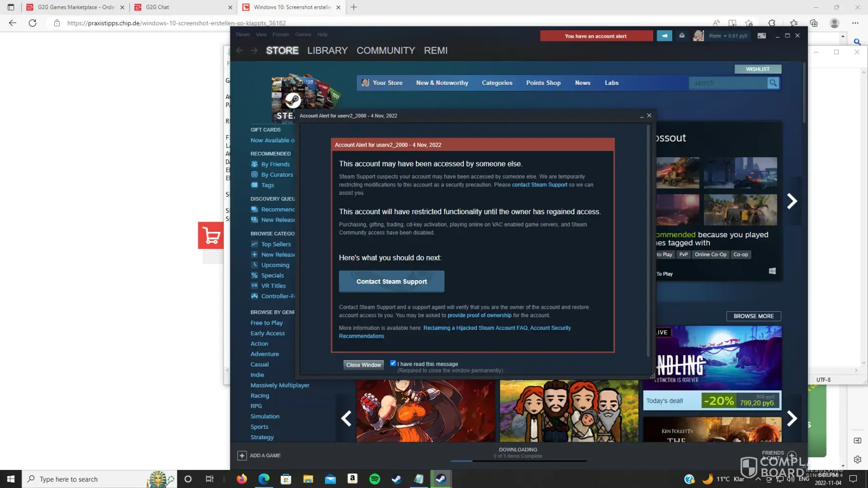Open Edge Settings and more menu
Screen dimensions: 868x488
pyautogui.click(x=855, y=23)
